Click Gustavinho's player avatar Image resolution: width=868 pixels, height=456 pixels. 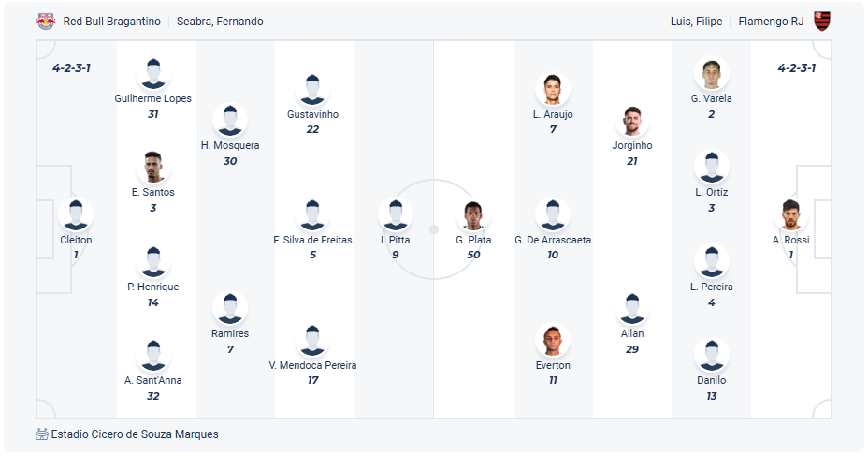tap(312, 90)
